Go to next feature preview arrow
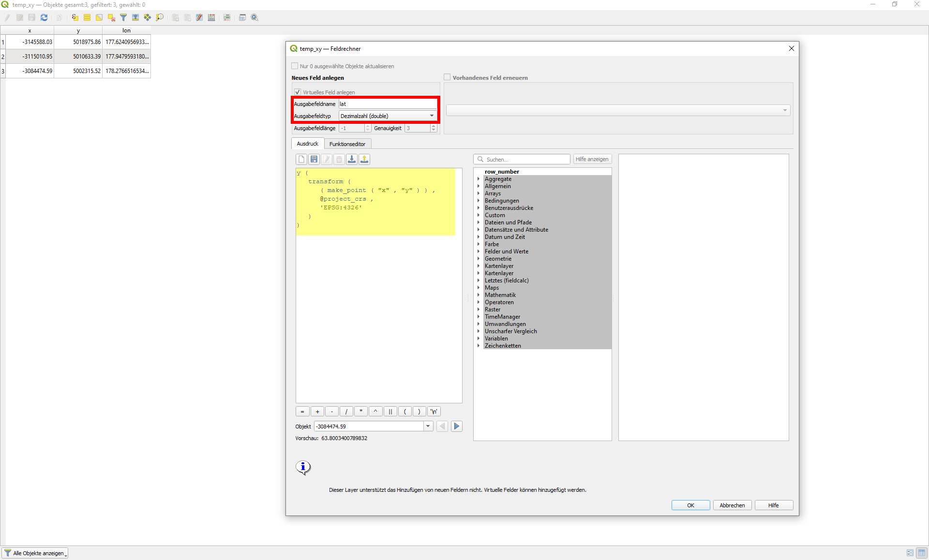Viewport: 929px width, 560px height. (x=456, y=426)
